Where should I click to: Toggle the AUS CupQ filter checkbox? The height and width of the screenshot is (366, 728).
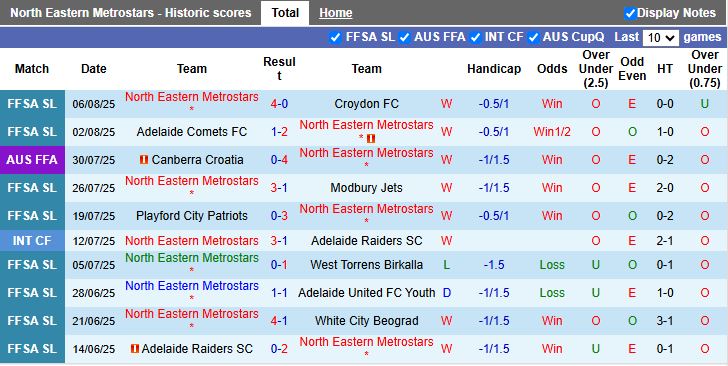click(x=533, y=38)
